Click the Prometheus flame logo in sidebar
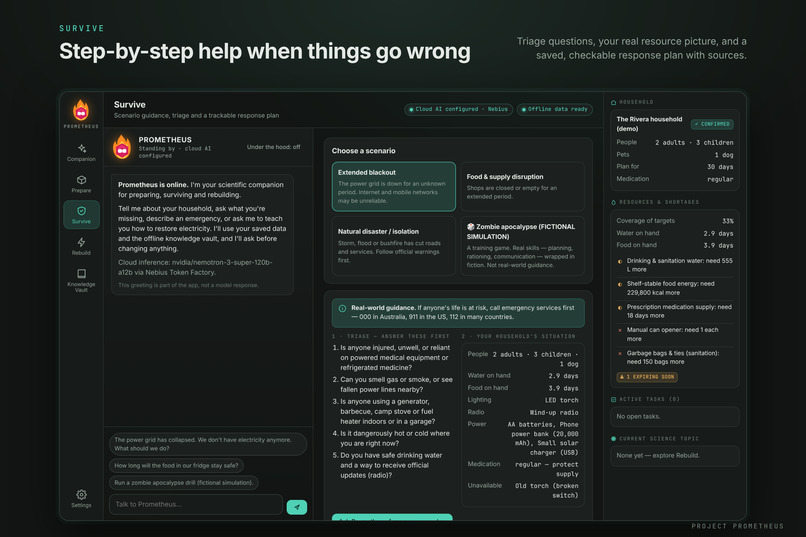 (x=81, y=110)
